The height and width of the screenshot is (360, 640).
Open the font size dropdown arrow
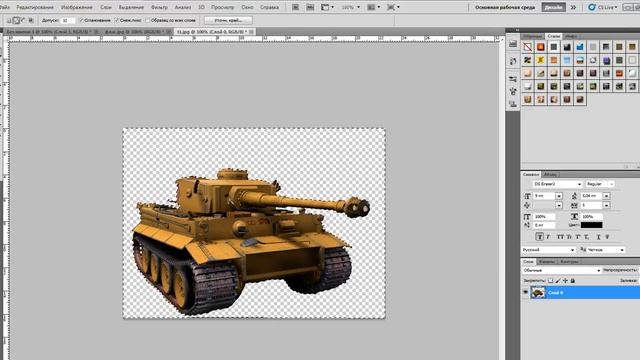[559, 196]
